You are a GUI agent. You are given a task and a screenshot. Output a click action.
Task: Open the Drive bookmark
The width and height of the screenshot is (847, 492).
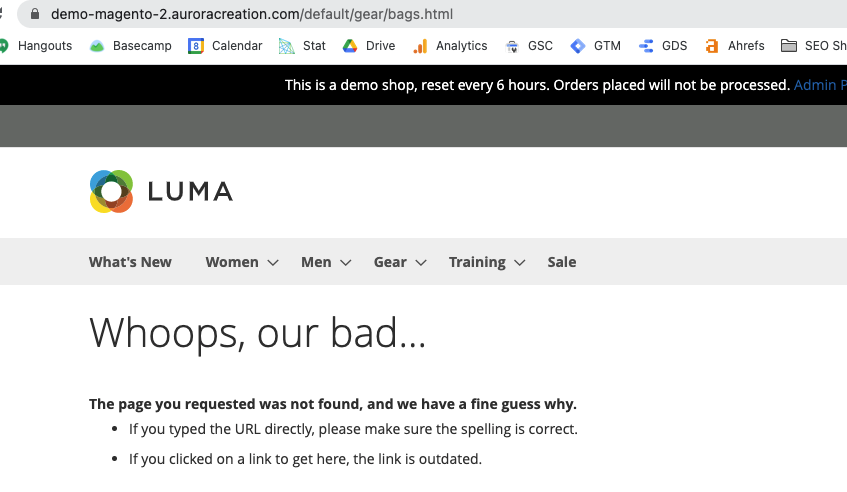[x=369, y=46]
